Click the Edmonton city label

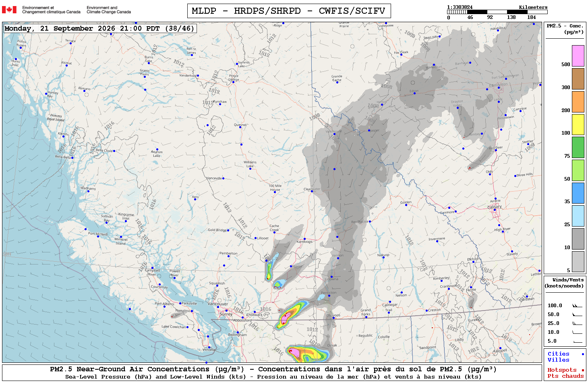pyautogui.click(x=498, y=85)
